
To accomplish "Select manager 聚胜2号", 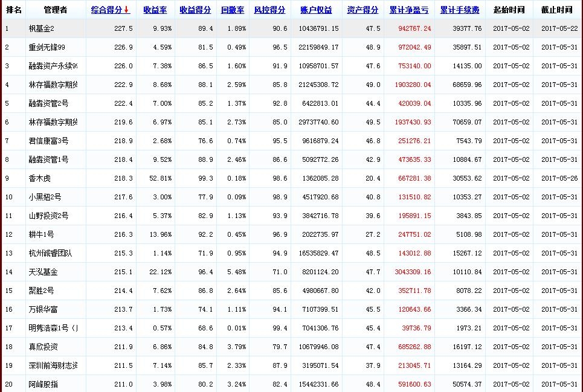I will tap(41, 291).
